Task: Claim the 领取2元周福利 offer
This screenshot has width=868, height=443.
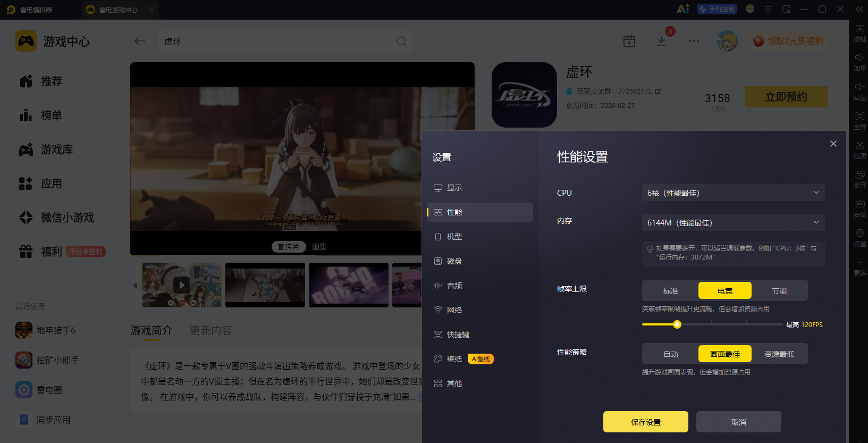Action: 788,41
